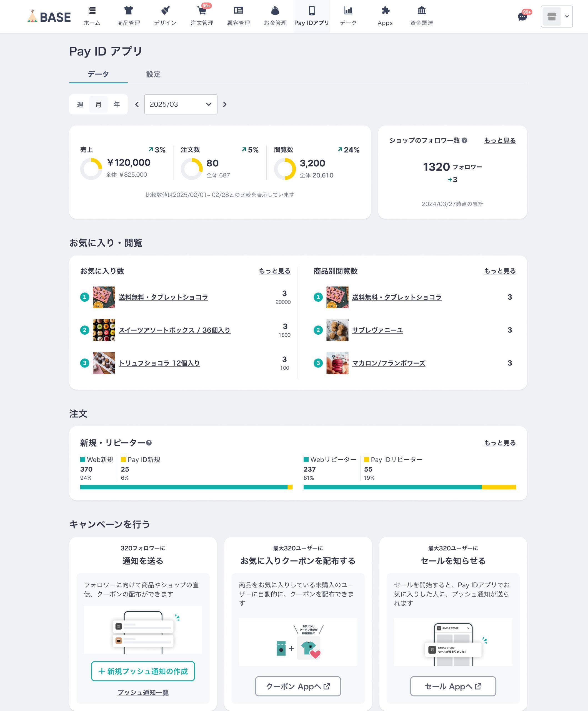
Task: Click the 閲覧数 donut chart
Action: [x=285, y=169]
